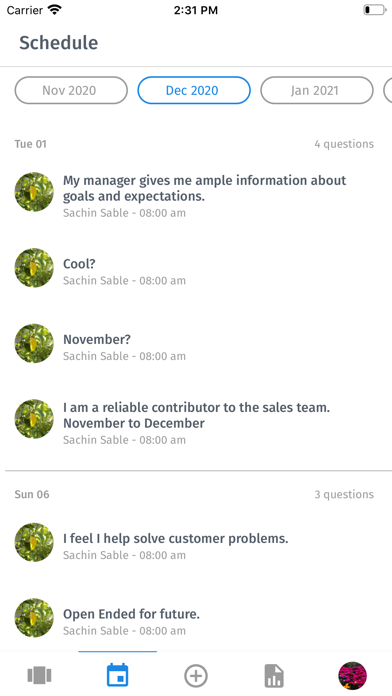Select the Nov 2020 month pill
Screen dimensions: 392x696
tap(71, 91)
